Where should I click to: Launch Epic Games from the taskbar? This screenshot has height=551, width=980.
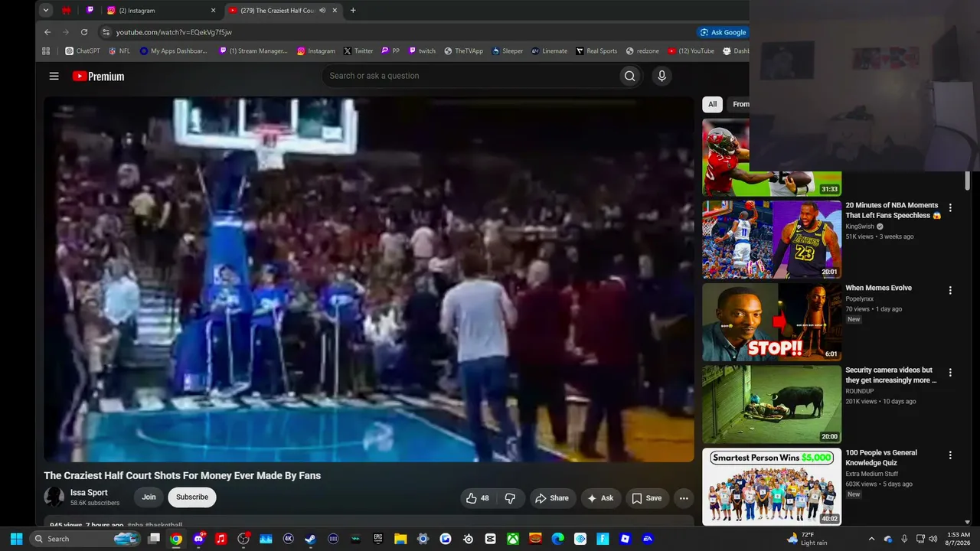point(377,539)
